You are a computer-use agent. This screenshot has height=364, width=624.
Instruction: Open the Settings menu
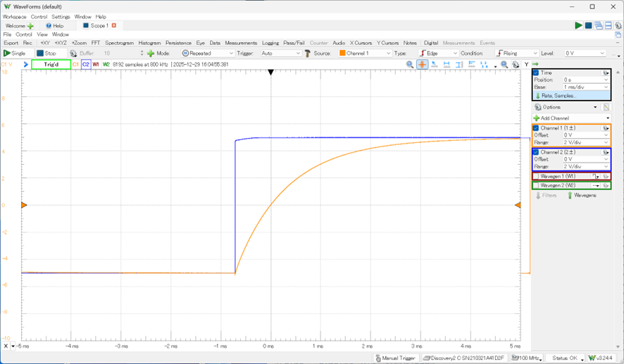point(61,16)
